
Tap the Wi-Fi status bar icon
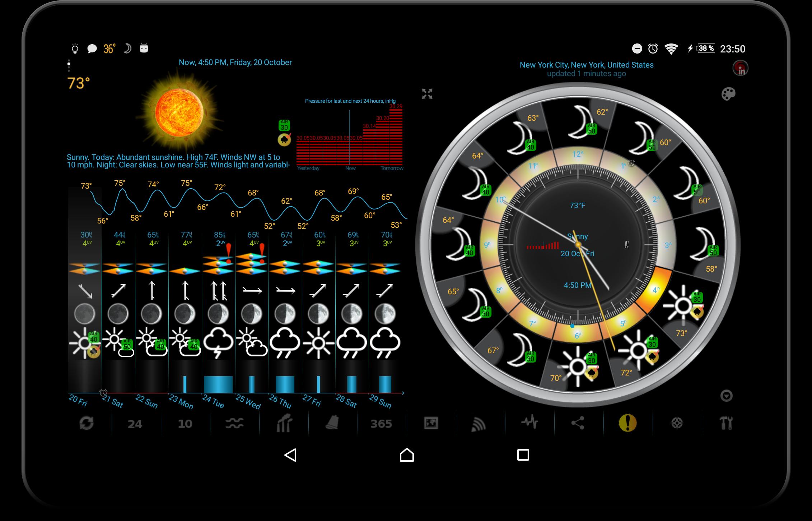click(x=671, y=49)
